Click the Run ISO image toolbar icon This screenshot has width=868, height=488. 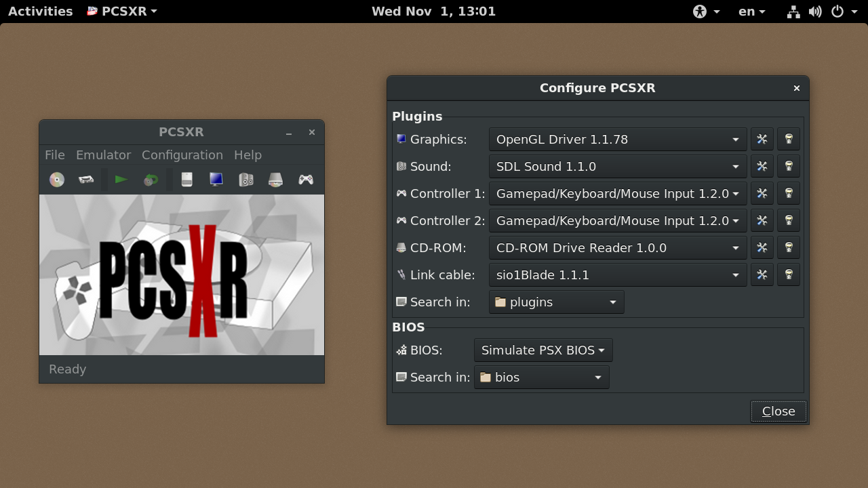tap(86, 180)
